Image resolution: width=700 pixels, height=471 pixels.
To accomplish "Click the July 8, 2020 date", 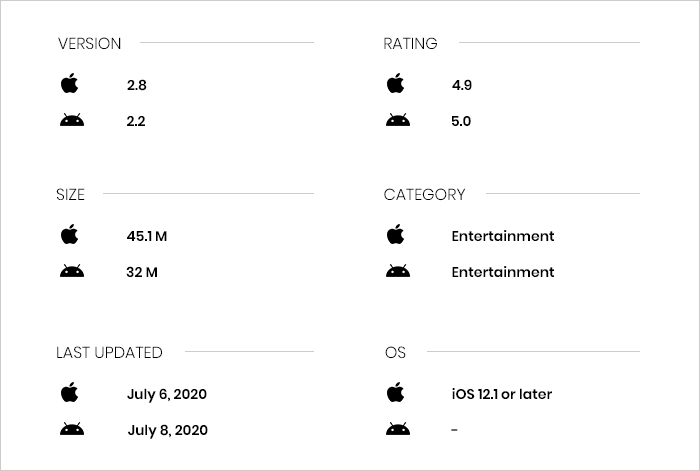I will point(167,430).
